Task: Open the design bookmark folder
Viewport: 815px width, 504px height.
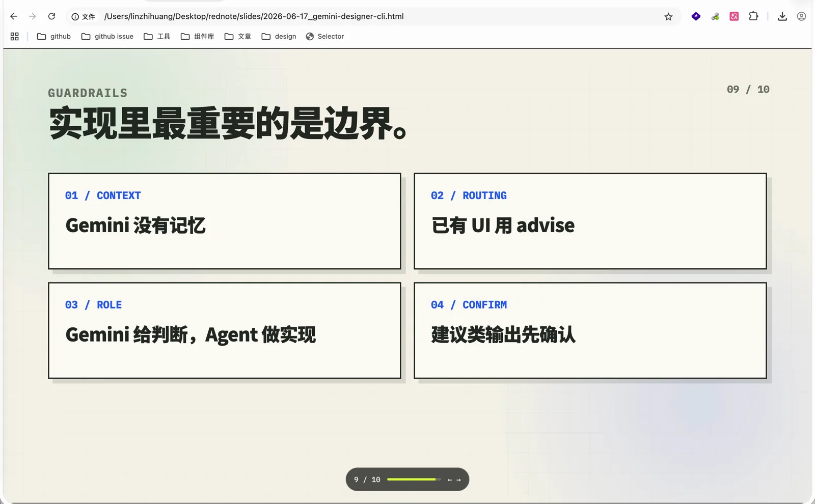Action: click(279, 36)
